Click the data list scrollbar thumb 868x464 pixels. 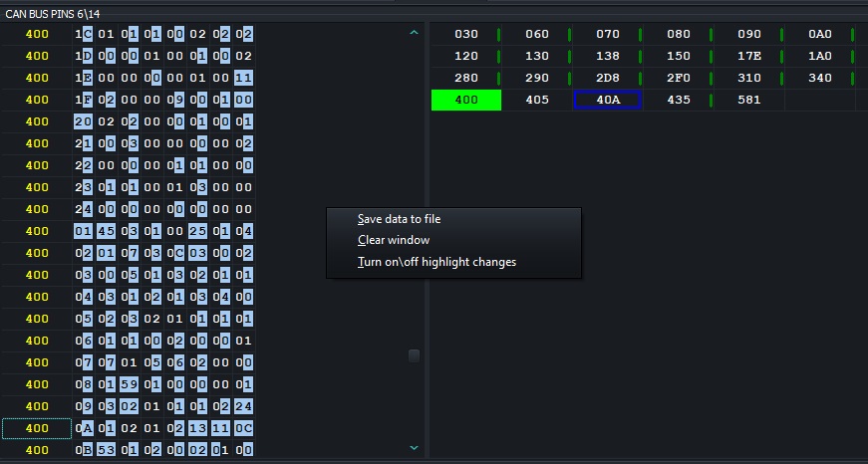[x=415, y=355]
